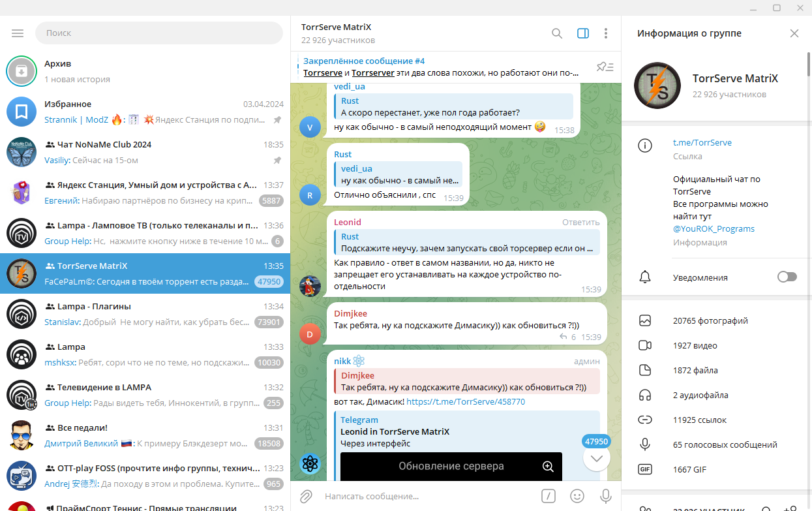
Task: Click the Поиск search field
Action: (x=159, y=33)
